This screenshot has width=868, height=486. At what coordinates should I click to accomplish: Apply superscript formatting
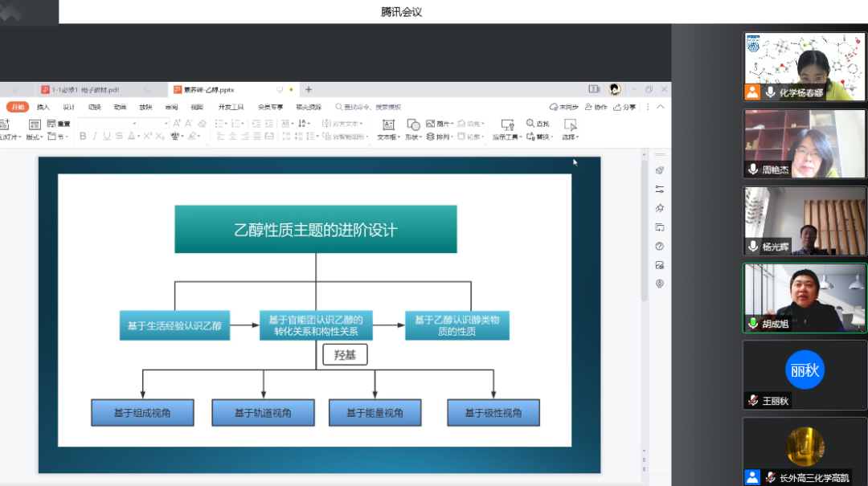(148, 137)
